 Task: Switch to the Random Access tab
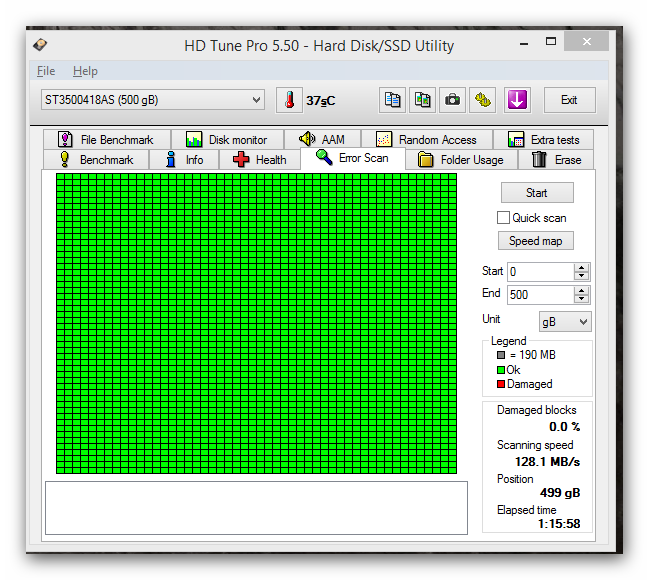pyautogui.click(x=427, y=140)
